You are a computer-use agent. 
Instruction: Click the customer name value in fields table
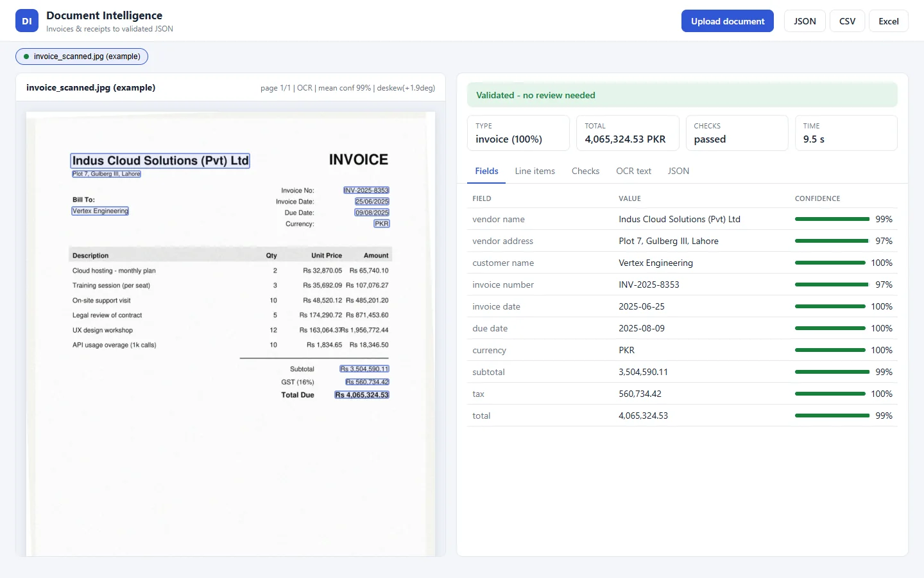(x=656, y=263)
